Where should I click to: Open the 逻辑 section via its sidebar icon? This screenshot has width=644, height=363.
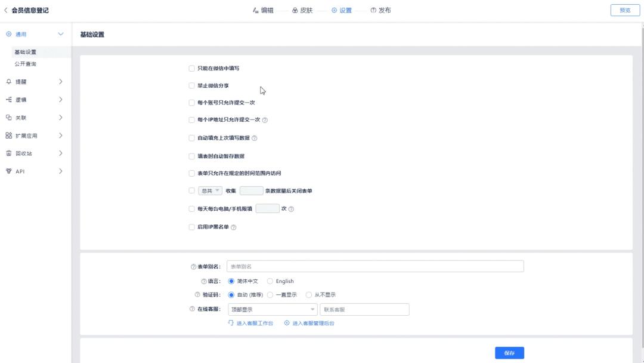pyautogui.click(x=8, y=100)
